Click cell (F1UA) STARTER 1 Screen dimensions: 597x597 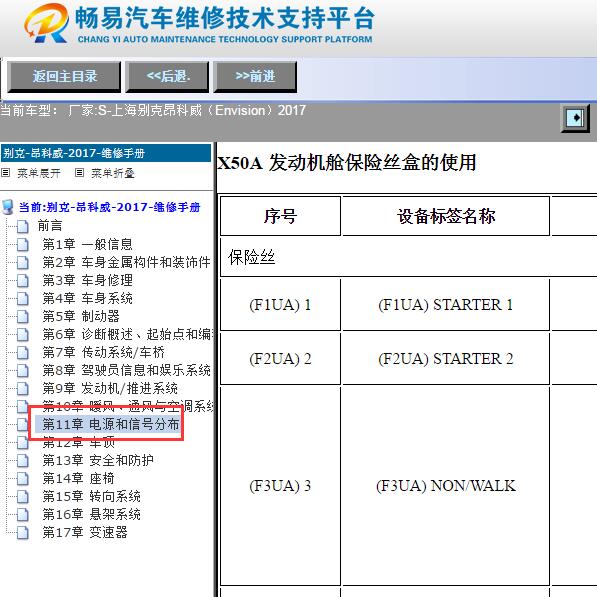click(x=446, y=305)
